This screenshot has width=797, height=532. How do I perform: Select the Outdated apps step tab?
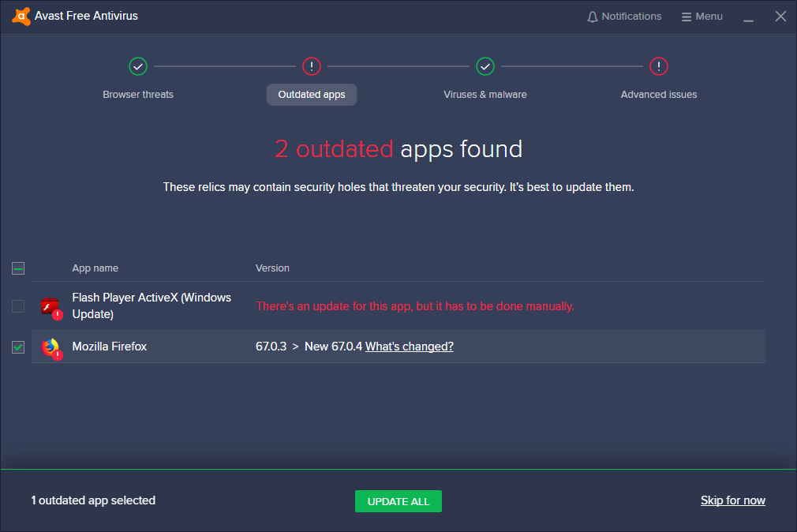click(312, 95)
